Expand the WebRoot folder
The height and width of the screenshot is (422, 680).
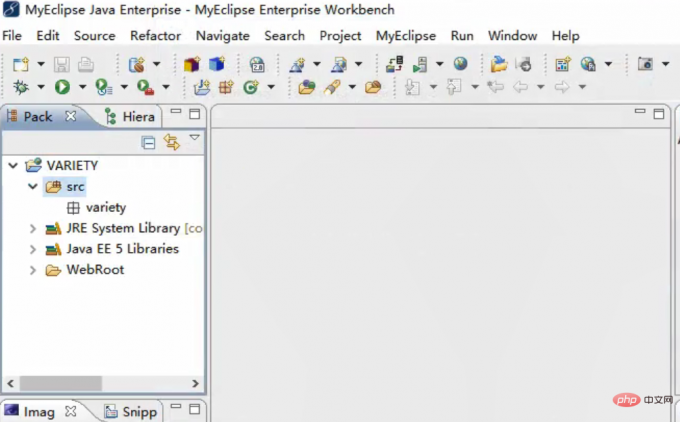[33, 270]
